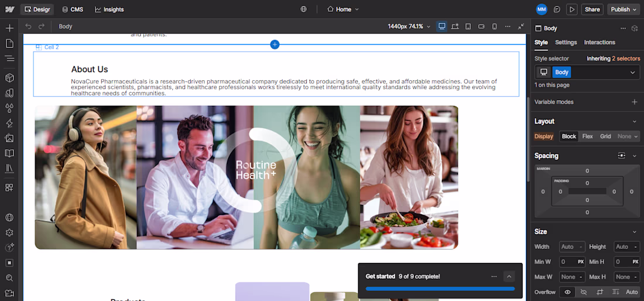Screen dimensions: 644x301
Task: Open the comments icon in top bar
Action: click(557, 9)
